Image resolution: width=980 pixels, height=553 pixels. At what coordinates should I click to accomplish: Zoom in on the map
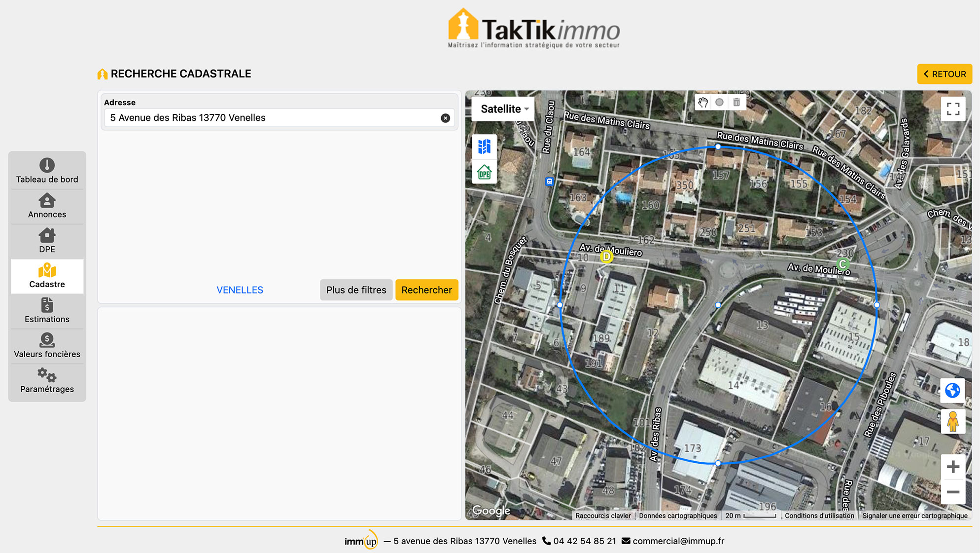953,467
